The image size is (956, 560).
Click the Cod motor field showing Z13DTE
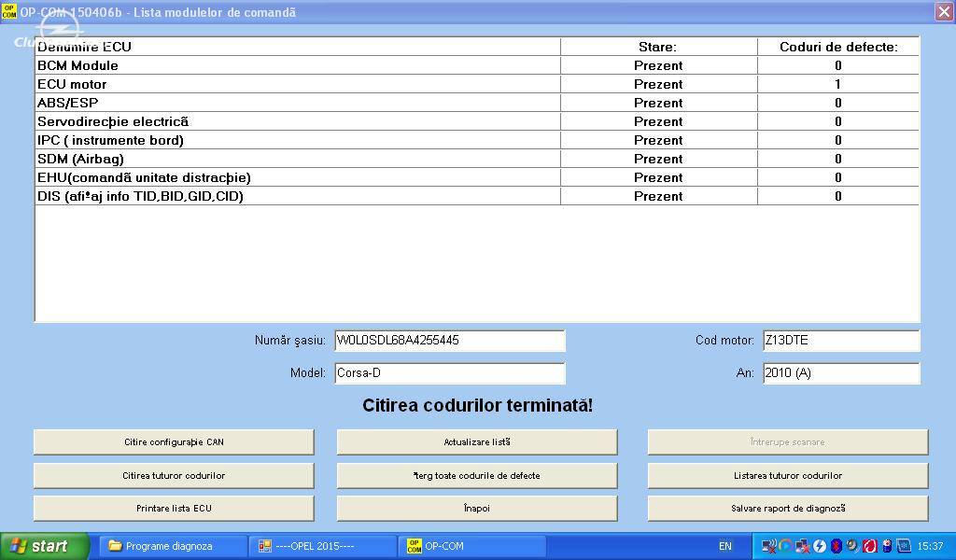tap(841, 341)
